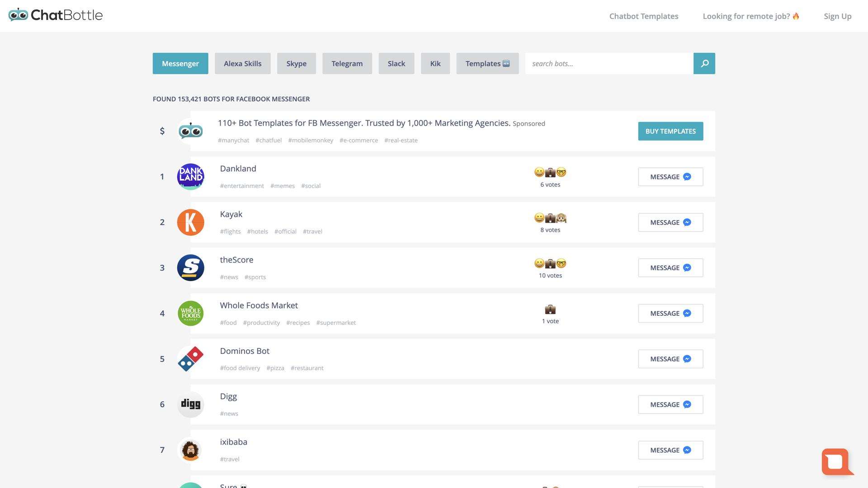Open Chatbot Templates navigation link
The width and height of the screenshot is (868, 488).
(x=643, y=16)
